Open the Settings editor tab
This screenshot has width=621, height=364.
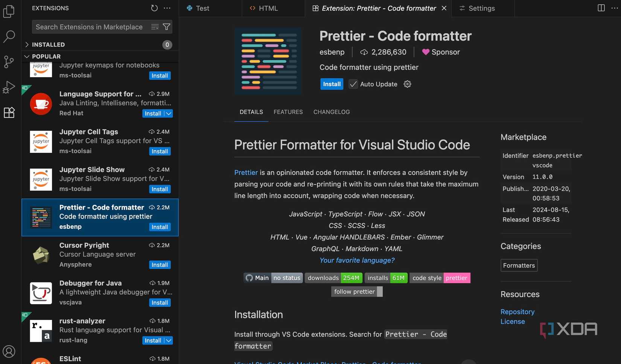click(481, 8)
